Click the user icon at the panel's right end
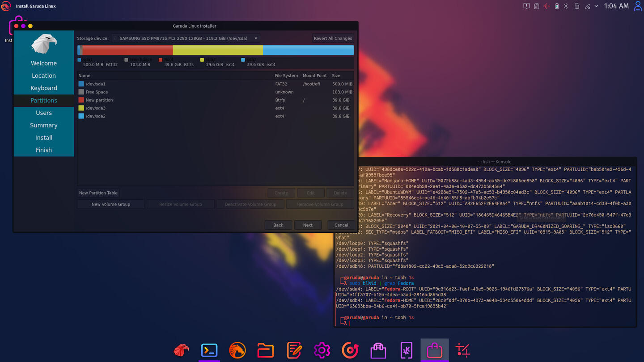This screenshot has width=644, height=362. tap(638, 6)
